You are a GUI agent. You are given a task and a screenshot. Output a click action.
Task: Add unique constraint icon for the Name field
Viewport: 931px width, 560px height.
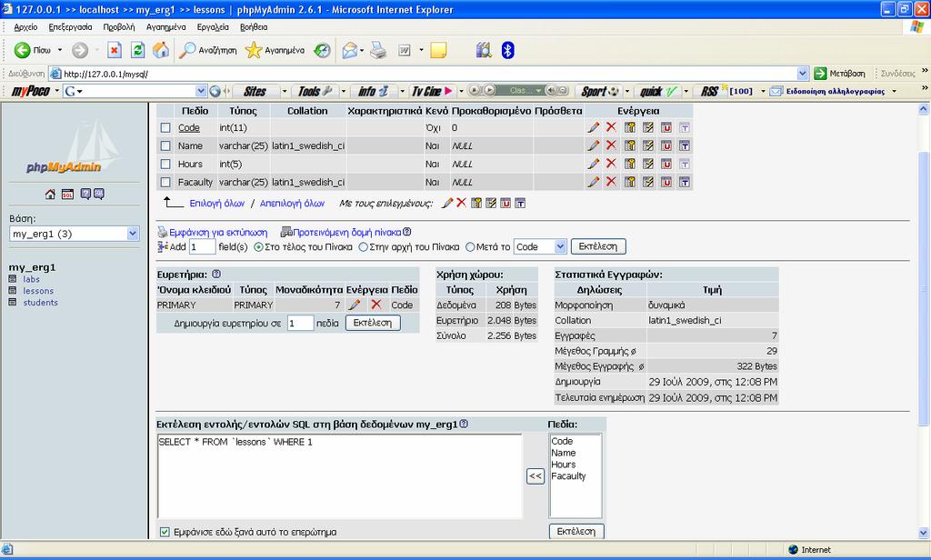pyautogui.click(x=666, y=145)
